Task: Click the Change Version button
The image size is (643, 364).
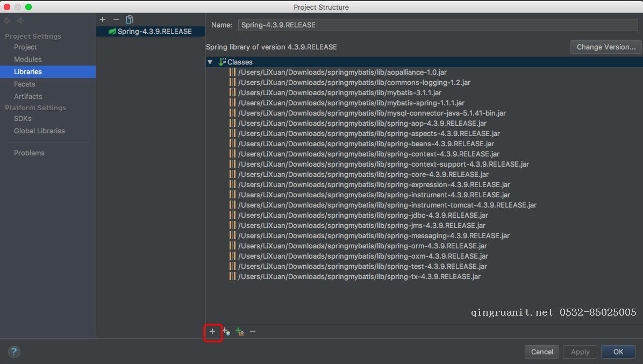Action: pyautogui.click(x=606, y=47)
